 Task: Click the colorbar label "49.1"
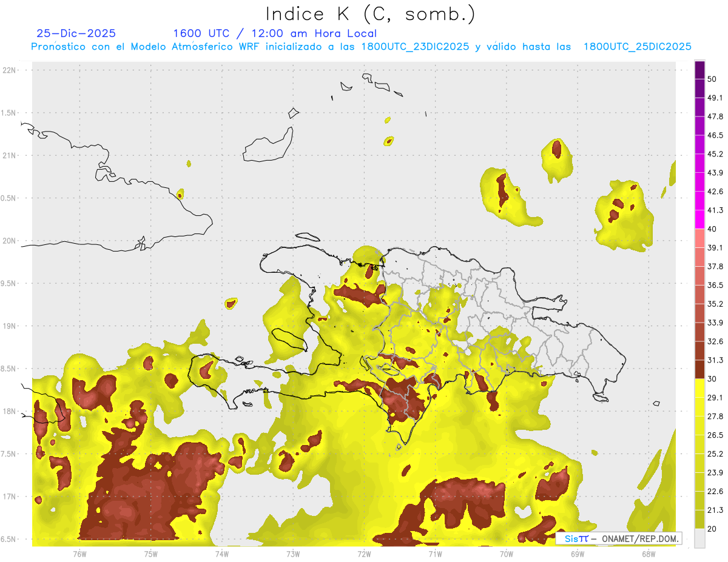point(716,98)
